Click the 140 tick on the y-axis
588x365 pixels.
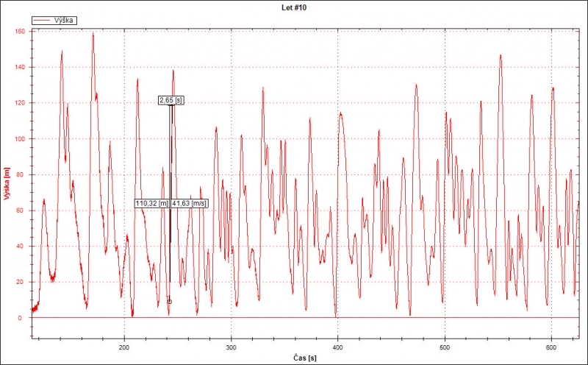20,67
